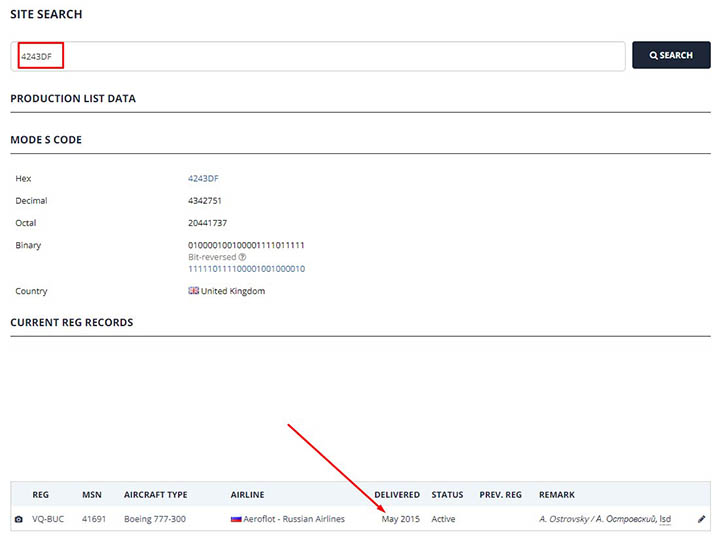Click the camera icon beside VQ-BUC
Image resolution: width=720 pixels, height=537 pixels.
[18, 520]
